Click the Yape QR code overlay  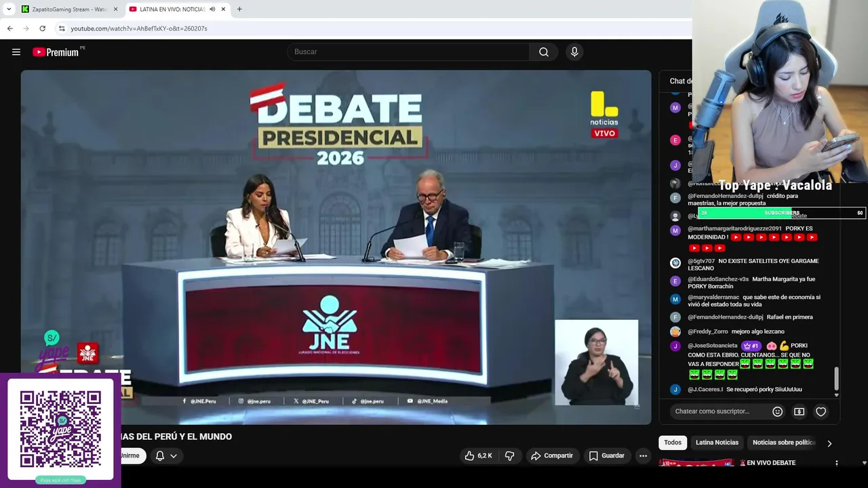(x=60, y=429)
